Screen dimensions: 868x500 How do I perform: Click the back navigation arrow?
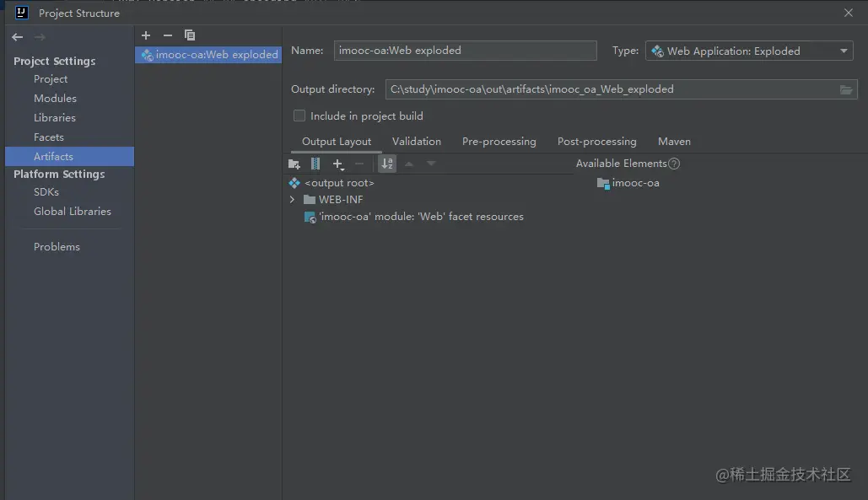(18, 37)
